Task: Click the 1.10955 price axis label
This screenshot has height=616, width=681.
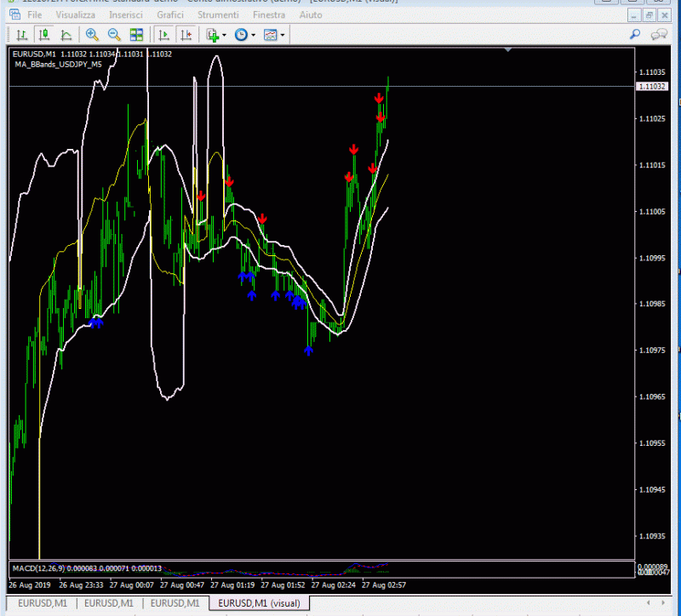Action: pyautogui.click(x=652, y=442)
